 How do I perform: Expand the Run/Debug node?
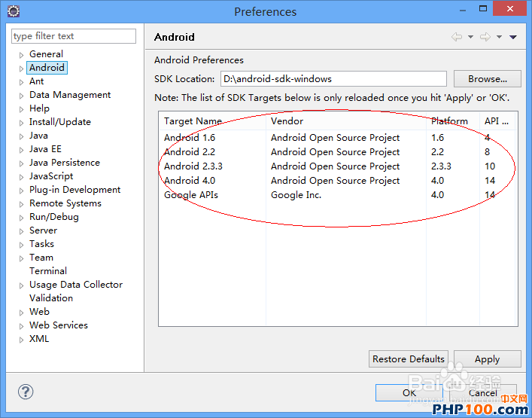(x=21, y=218)
